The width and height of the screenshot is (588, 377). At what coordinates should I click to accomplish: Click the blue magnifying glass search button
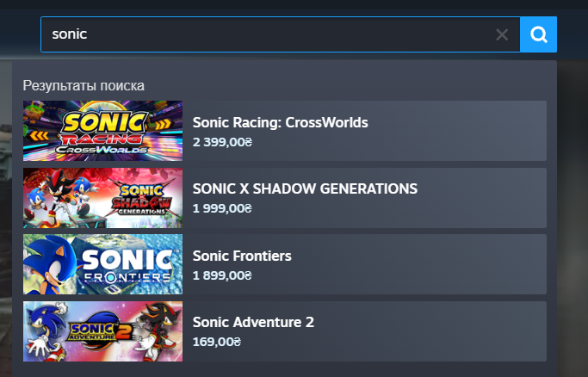click(539, 34)
